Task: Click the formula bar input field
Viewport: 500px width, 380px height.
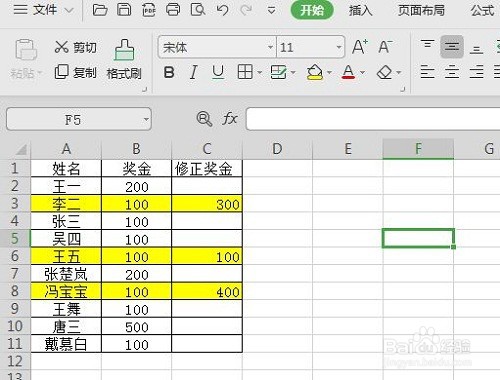Action: pyautogui.click(x=373, y=119)
